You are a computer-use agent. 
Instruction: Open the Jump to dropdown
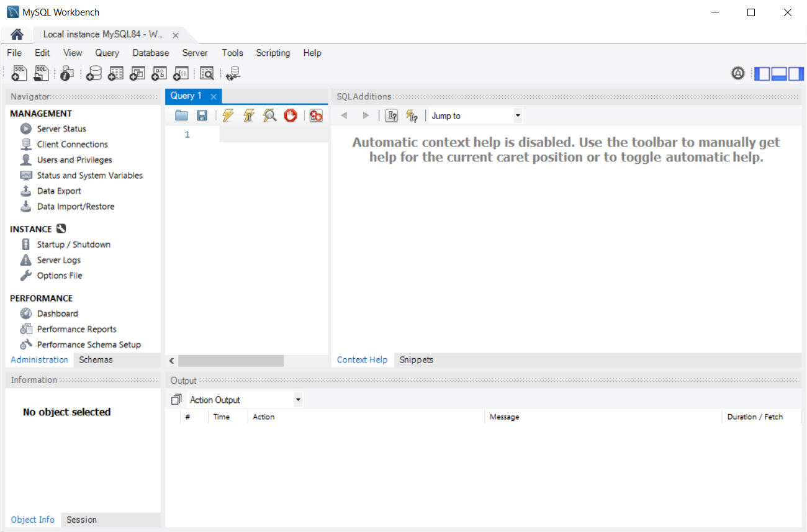click(476, 115)
